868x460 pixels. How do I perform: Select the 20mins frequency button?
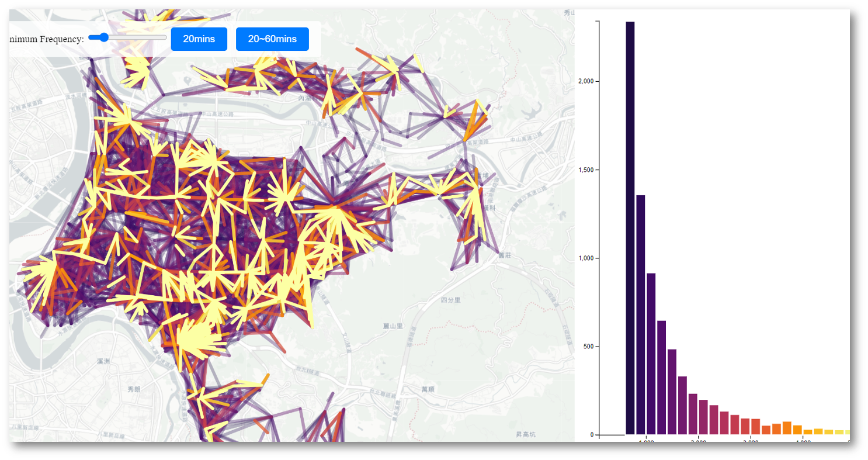tap(199, 39)
